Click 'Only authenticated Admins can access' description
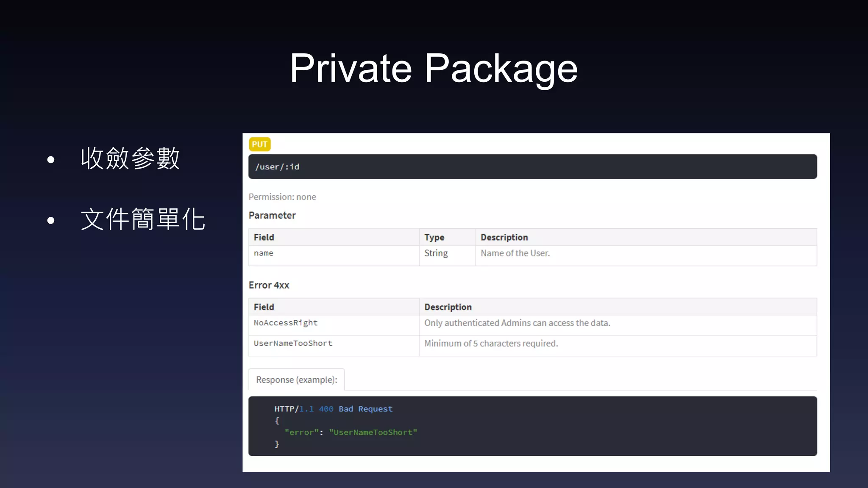868x488 pixels. 618,325
